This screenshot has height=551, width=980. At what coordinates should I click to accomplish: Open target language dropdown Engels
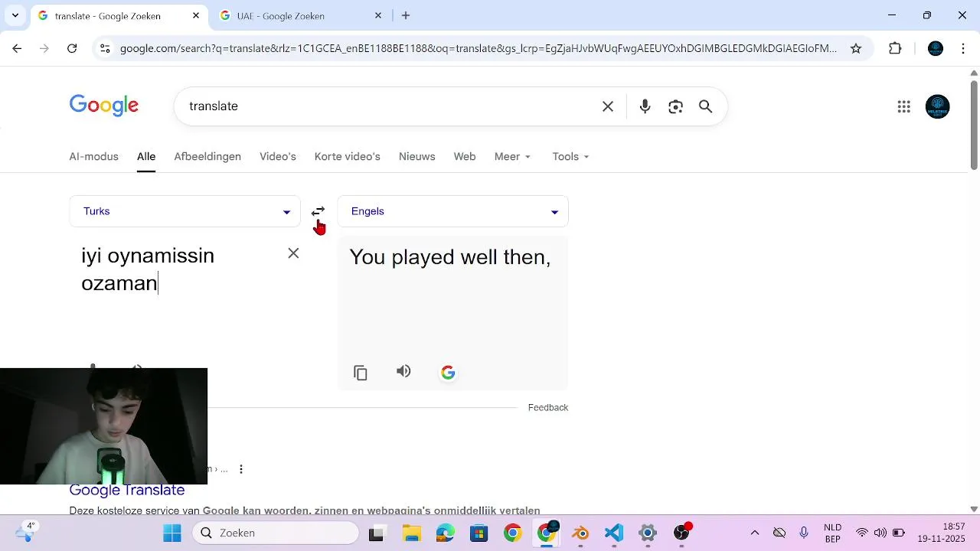coord(452,211)
